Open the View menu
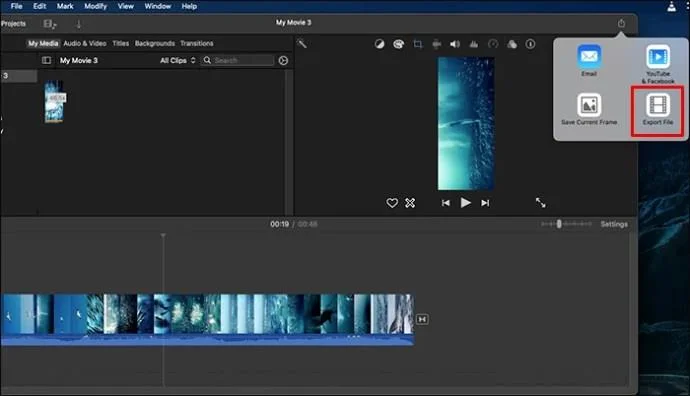This screenshot has height=396, width=690. point(125,6)
